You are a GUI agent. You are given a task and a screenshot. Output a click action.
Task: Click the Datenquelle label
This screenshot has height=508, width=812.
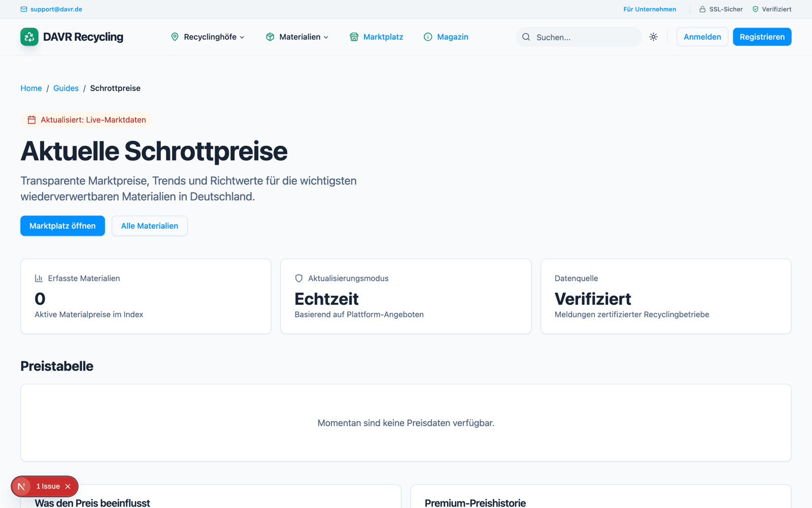577,278
